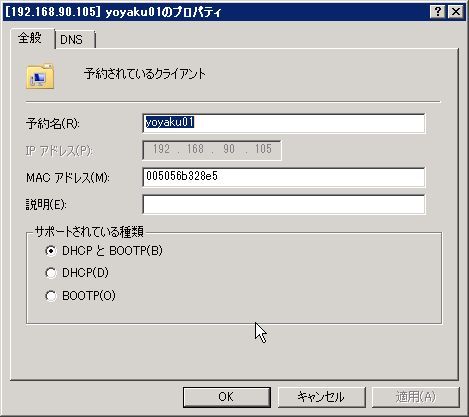Click the reserved client folder icon
The height and width of the screenshot is (417, 469).
[40, 77]
